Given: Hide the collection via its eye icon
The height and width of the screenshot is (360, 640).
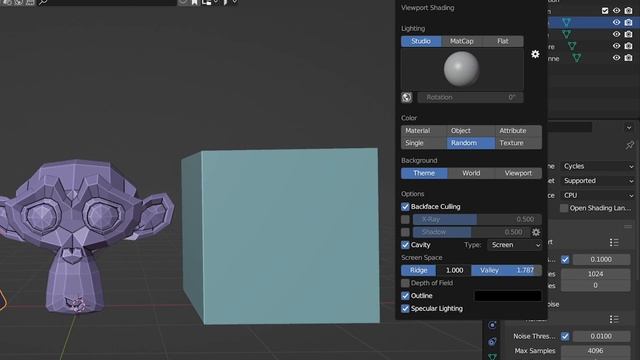Looking at the screenshot, I should [x=616, y=10].
